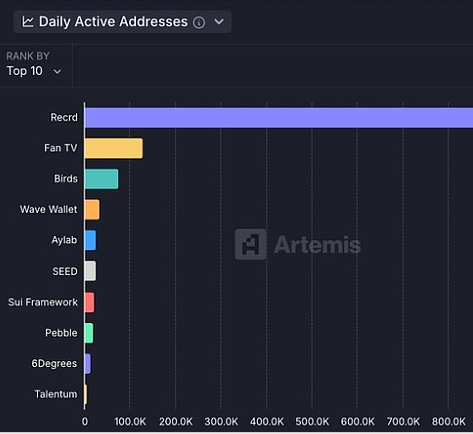Screen dimensions: 473x434
Task: Click the Aylab axis label
Action: pos(64,240)
